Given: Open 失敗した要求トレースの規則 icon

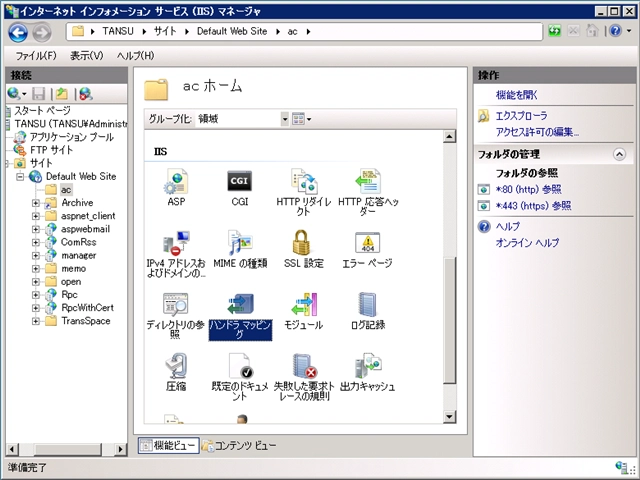Looking at the screenshot, I should [305, 366].
